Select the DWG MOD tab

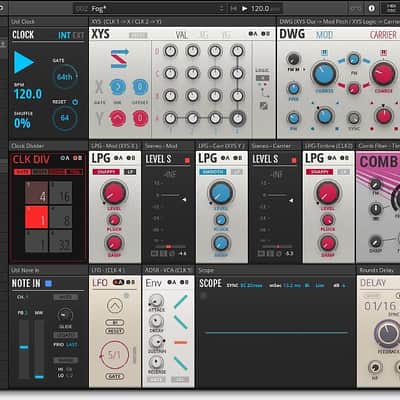tap(324, 35)
